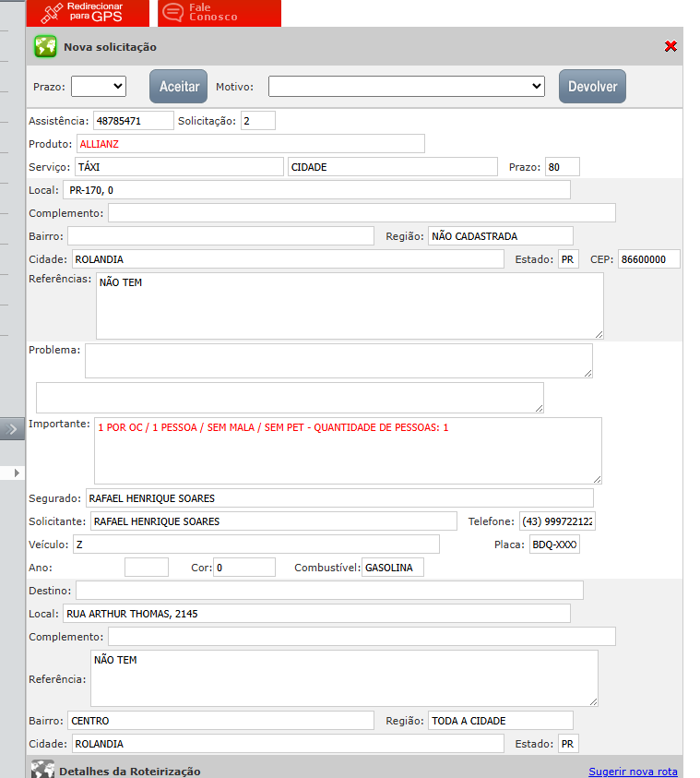700x778 pixels.
Task: Click the destination Cidade field ROLANDIA
Action: 288,744
